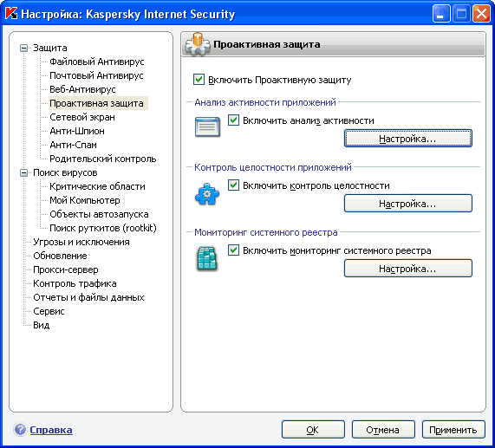Click the Proactive Defense gear header icon
The width and height of the screenshot is (495, 448).
(x=198, y=44)
